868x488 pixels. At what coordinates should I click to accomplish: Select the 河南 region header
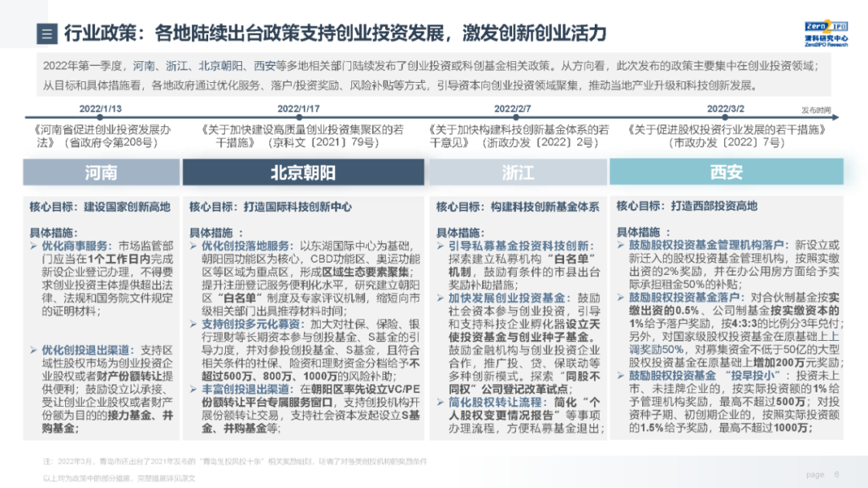pyautogui.click(x=101, y=172)
